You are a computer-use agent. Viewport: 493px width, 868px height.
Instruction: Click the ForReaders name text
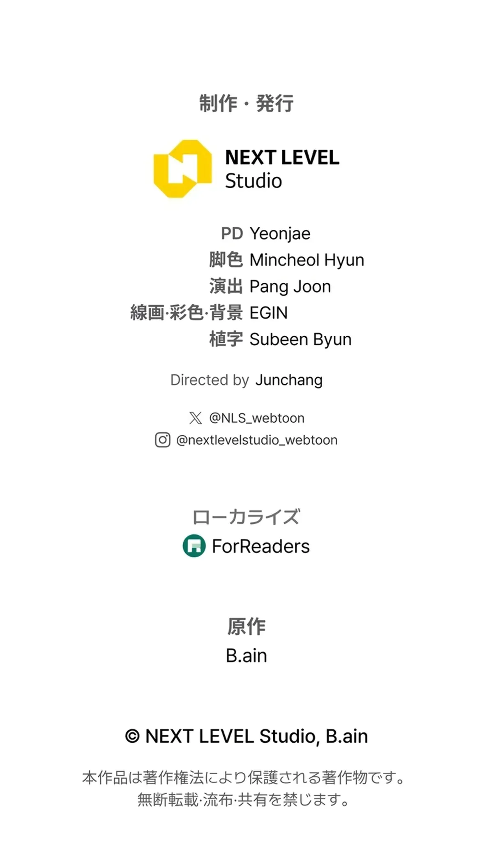coord(261,546)
